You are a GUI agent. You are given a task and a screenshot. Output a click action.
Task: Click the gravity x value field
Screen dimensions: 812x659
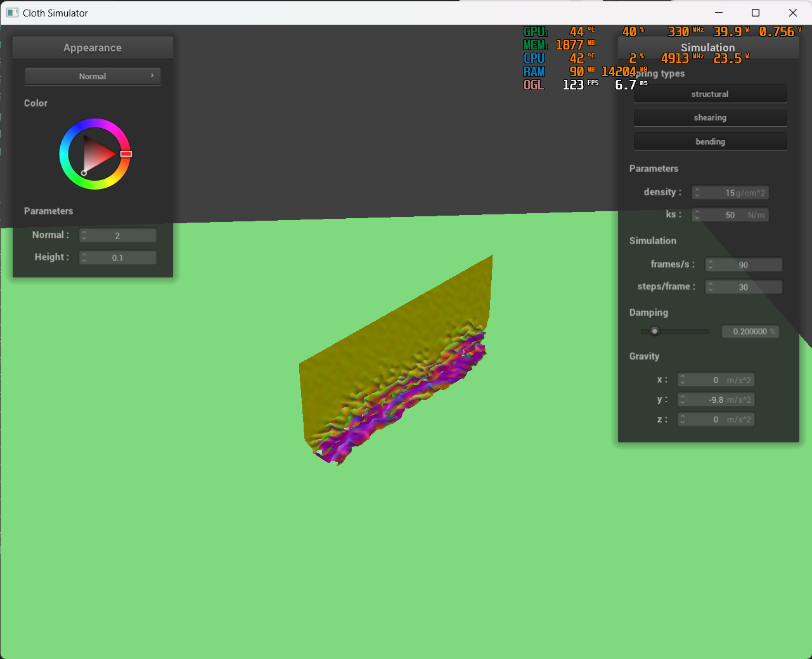point(716,380)
